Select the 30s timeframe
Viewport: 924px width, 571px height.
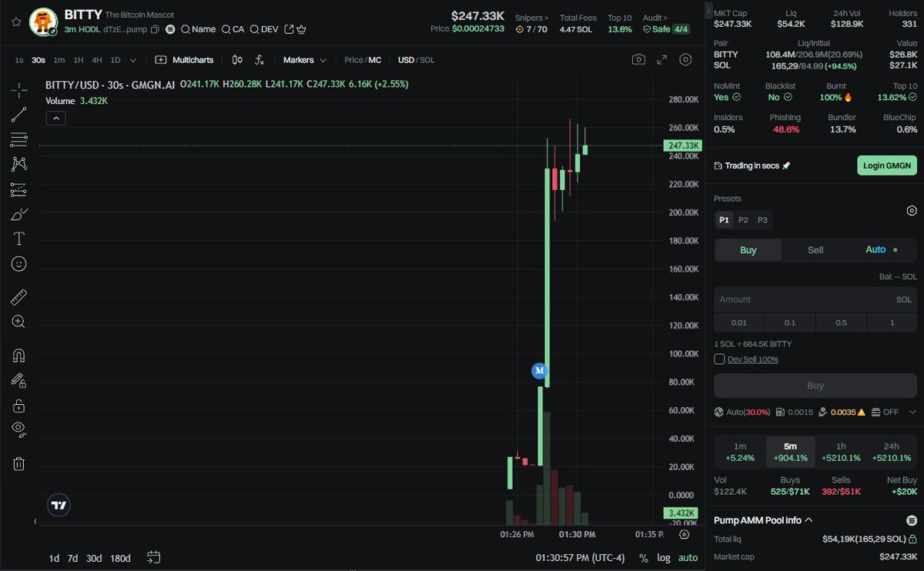coord(38,60)
